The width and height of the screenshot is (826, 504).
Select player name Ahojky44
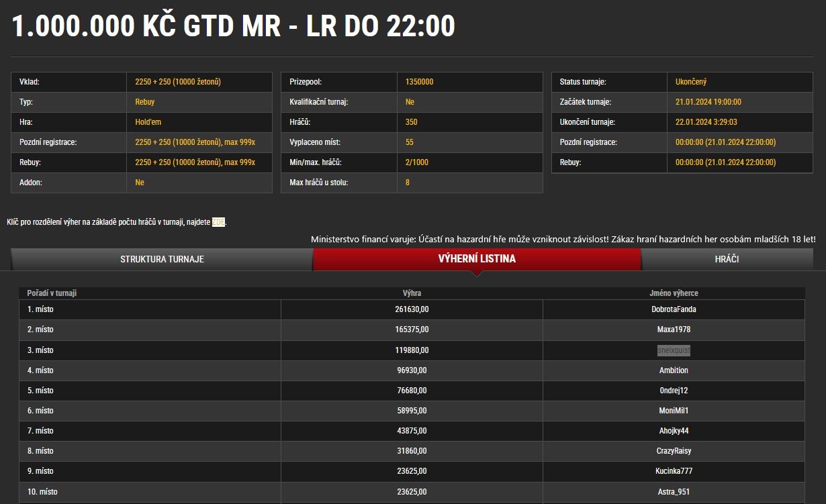pyautogui.click(x=674, y=431)
